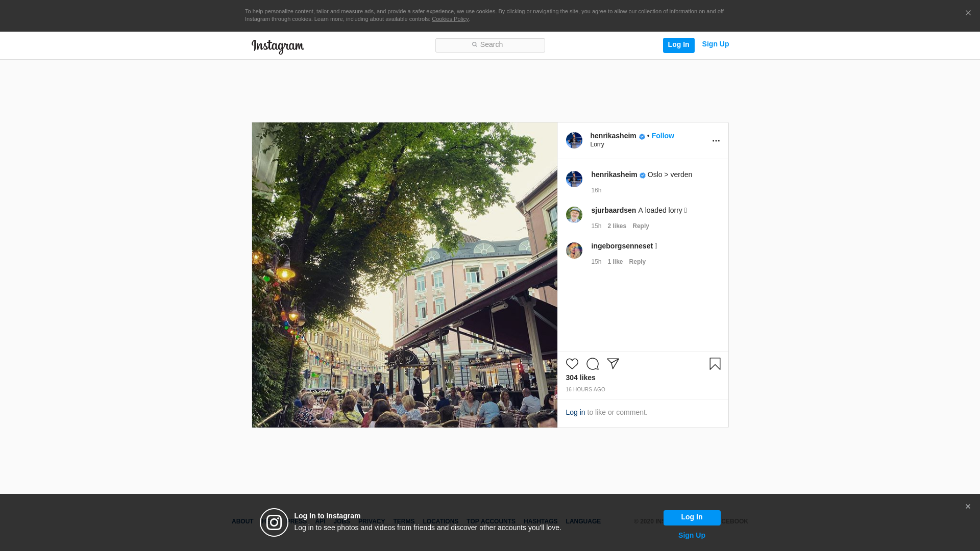980x551 pixels.
Task: Like the post with heart icon
Action: coord(572,364)
